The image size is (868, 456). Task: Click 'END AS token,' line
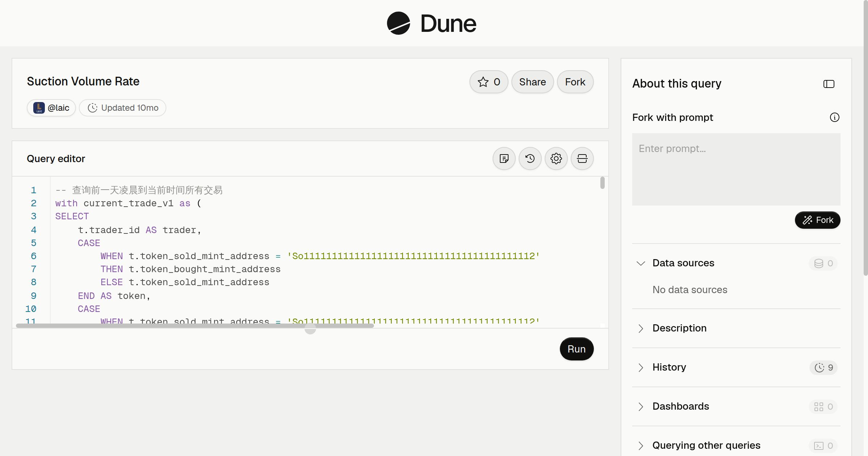pos(114,296)
